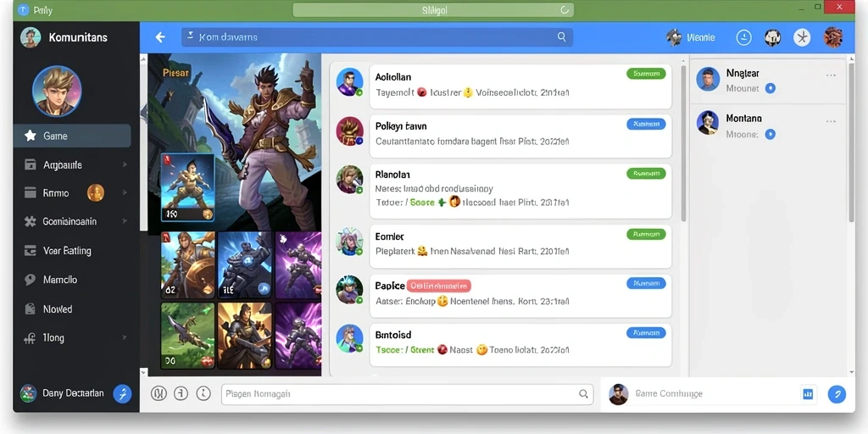
Task: Click the dark round avatar beside the clock icon
Action: (772, 37)
